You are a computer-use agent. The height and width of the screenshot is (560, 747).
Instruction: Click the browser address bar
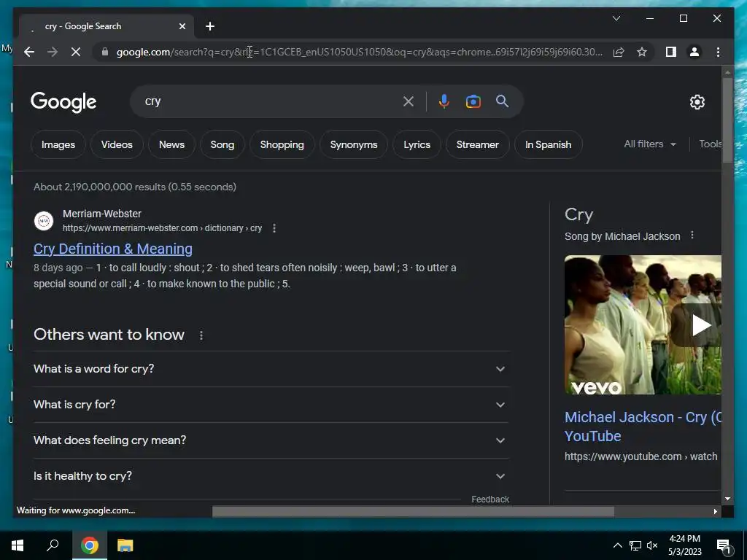pos(359,52)
